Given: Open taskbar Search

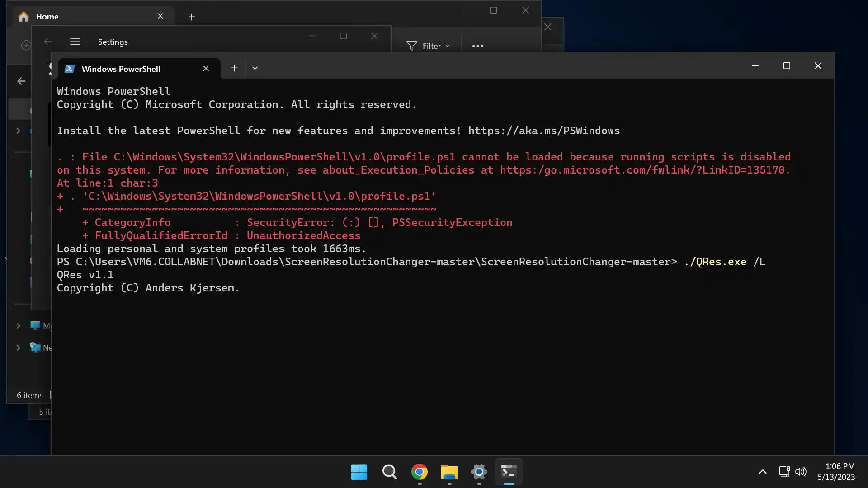Looking at the screenshot, I should point(389,472).
